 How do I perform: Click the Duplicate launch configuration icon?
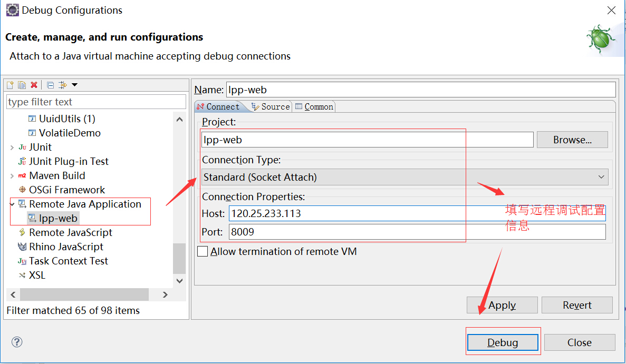(22, 85)
